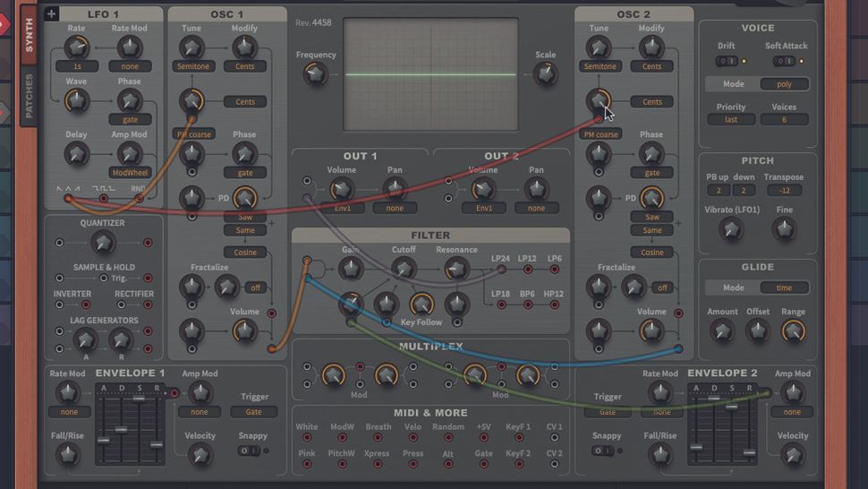Open the LFO 1 ModWheel amp mod selector

[x=130, y=173]
